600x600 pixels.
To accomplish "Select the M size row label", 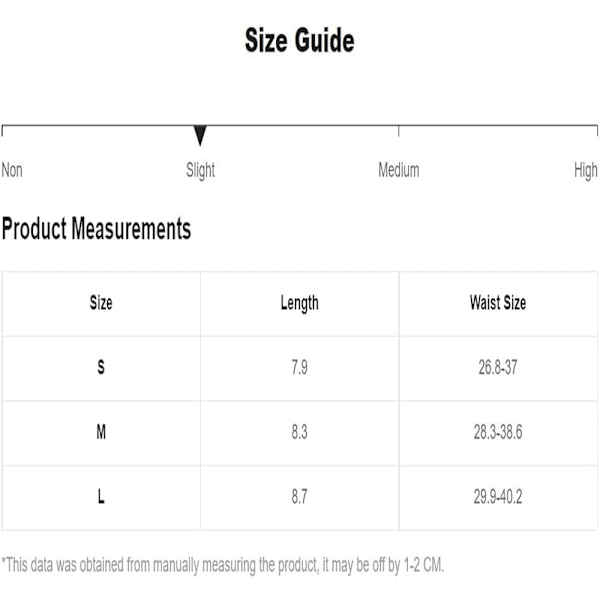I will [101, 432].
